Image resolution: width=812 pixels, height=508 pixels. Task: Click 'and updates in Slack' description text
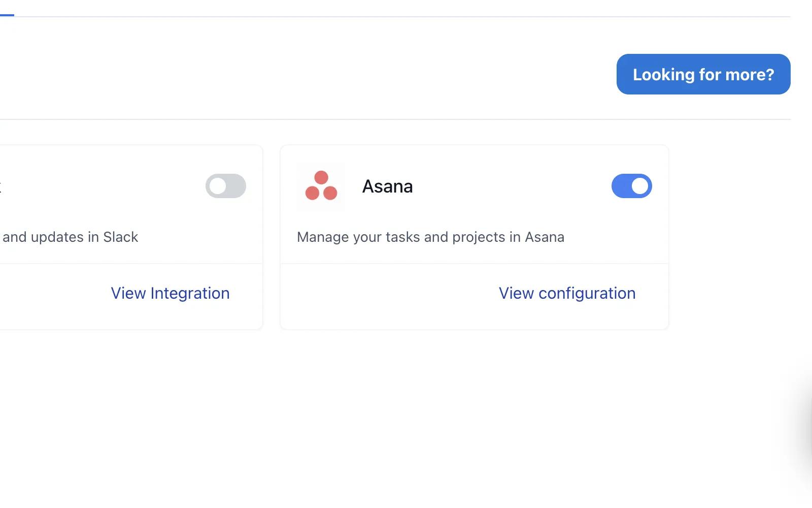pyautogui.click(x=70, y=237)
